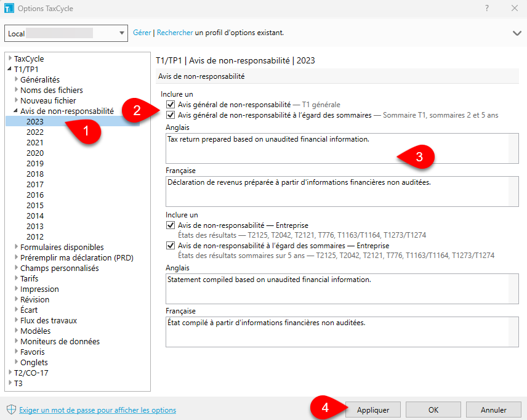Select year 2015 in the tree
This screenshot has width=527, height=420.
pos(35,205)
